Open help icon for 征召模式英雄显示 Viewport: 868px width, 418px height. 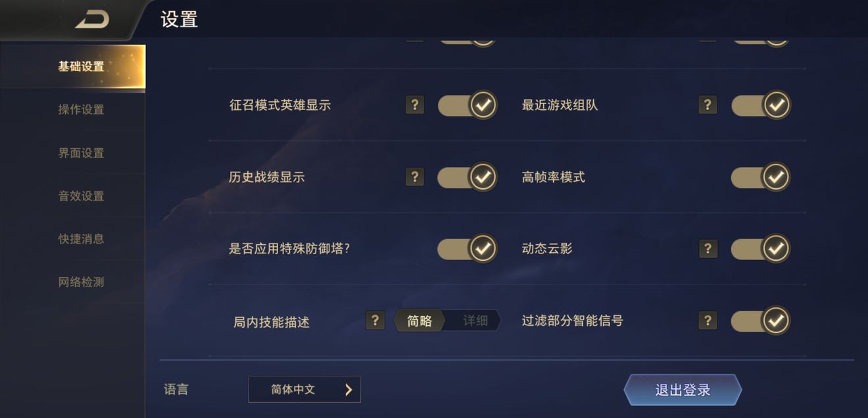[415, 105]
